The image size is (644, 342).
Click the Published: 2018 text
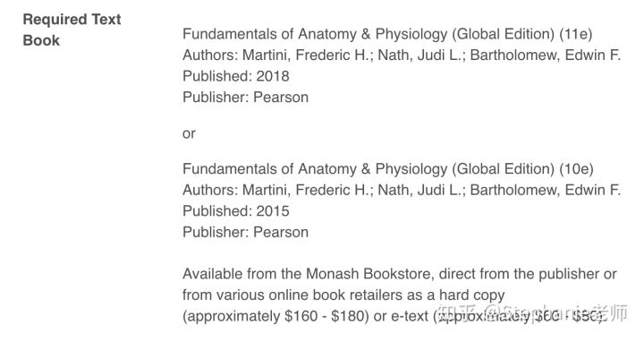pos(236,76)
